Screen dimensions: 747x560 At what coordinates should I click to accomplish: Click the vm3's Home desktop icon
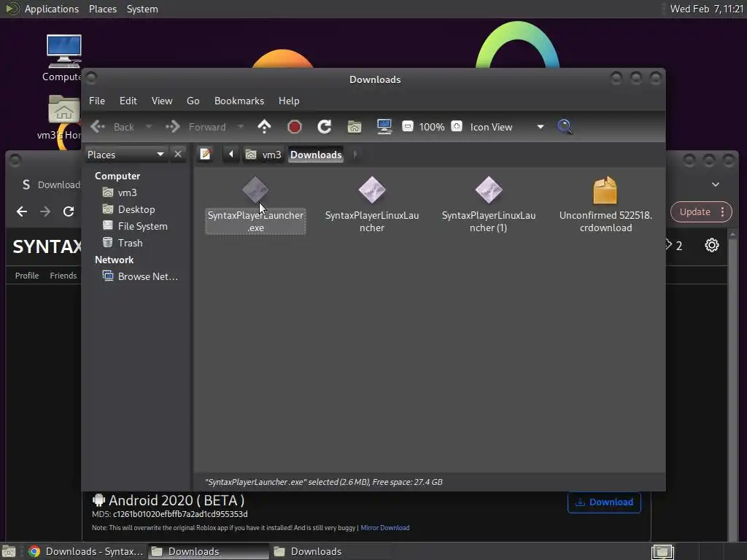click(61, 118)
